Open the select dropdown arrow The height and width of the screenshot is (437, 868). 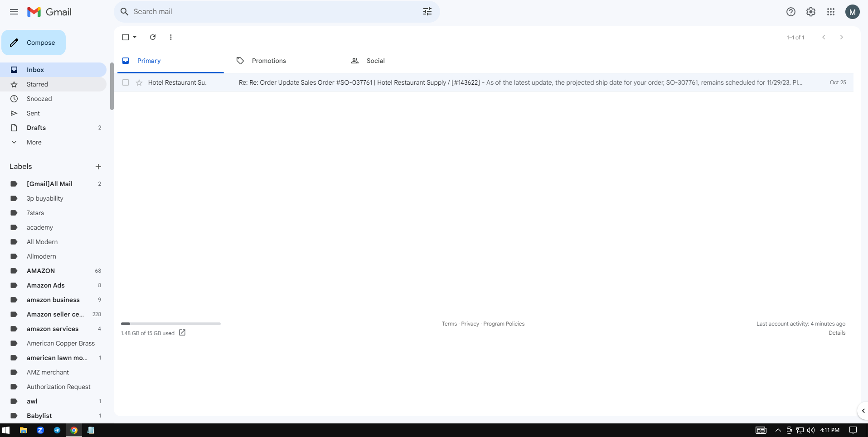[x=135, y=37]
